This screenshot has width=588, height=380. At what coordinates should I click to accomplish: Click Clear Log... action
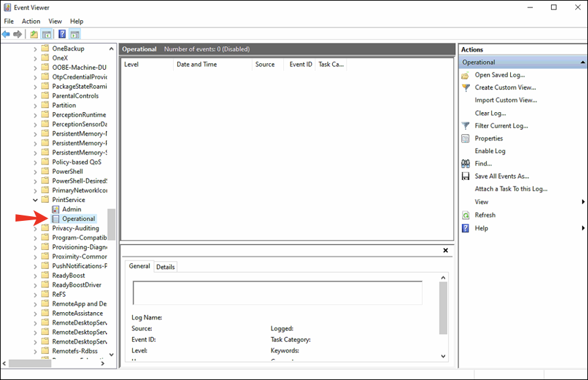tap(490, 113)
